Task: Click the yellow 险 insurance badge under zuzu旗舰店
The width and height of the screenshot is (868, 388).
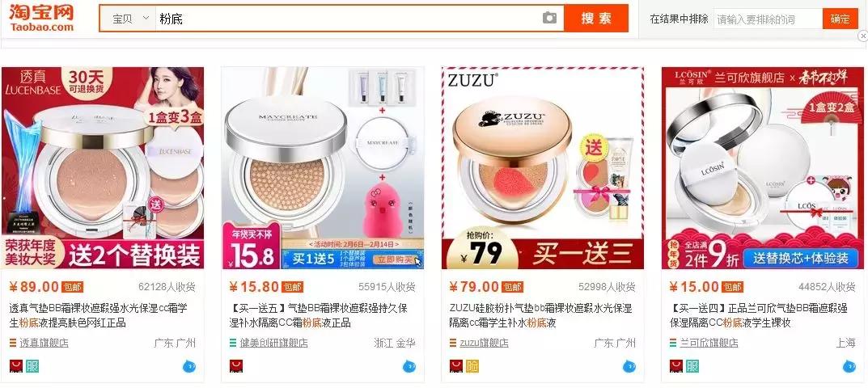Action: coord(472,366)
